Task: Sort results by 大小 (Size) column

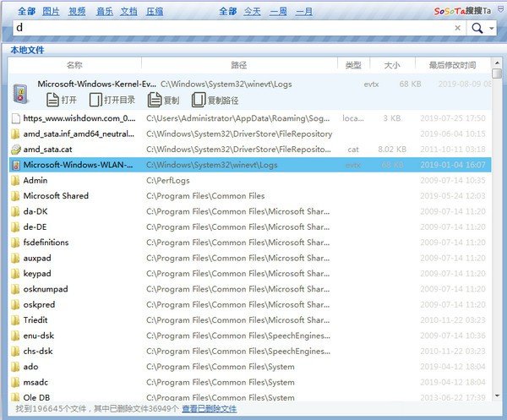Action: pos(391,64)
